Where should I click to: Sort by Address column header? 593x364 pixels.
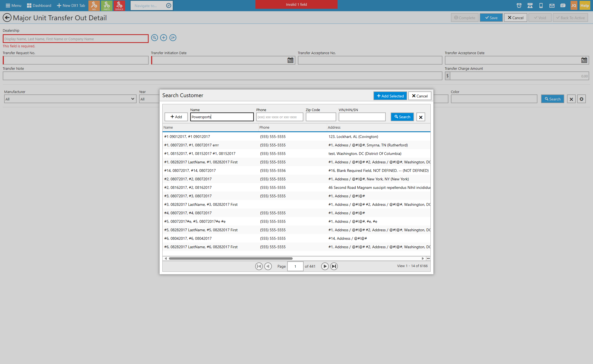coord(378,128)
